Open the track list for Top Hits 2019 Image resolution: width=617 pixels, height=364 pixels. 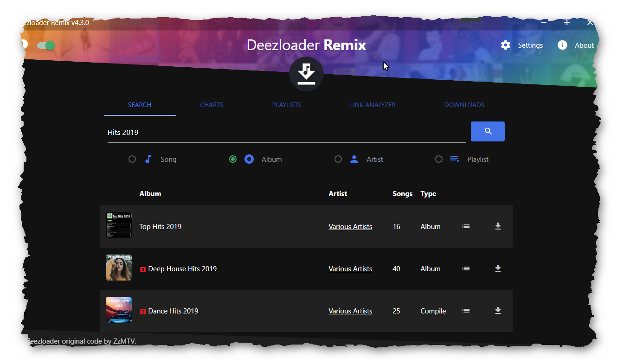click(466, 226)
